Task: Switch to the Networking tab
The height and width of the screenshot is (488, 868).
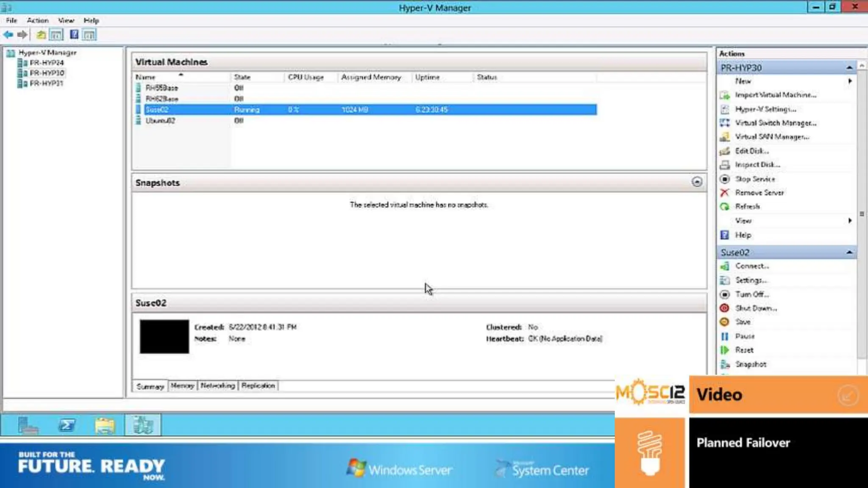Action: [x=217, y=386]
